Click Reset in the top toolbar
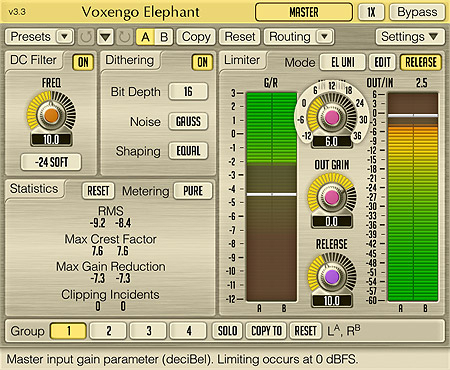450x370 pixels. click(x=240, y=37)
